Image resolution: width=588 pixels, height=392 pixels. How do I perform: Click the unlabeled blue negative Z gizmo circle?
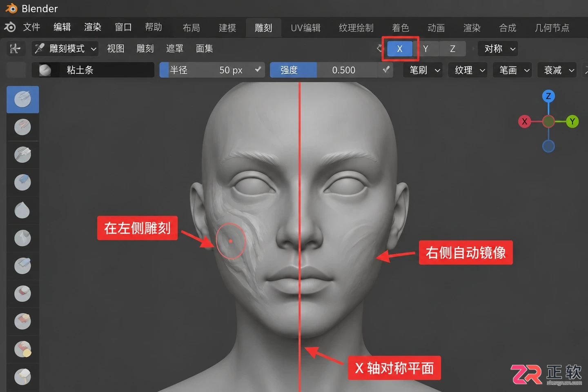548,146
